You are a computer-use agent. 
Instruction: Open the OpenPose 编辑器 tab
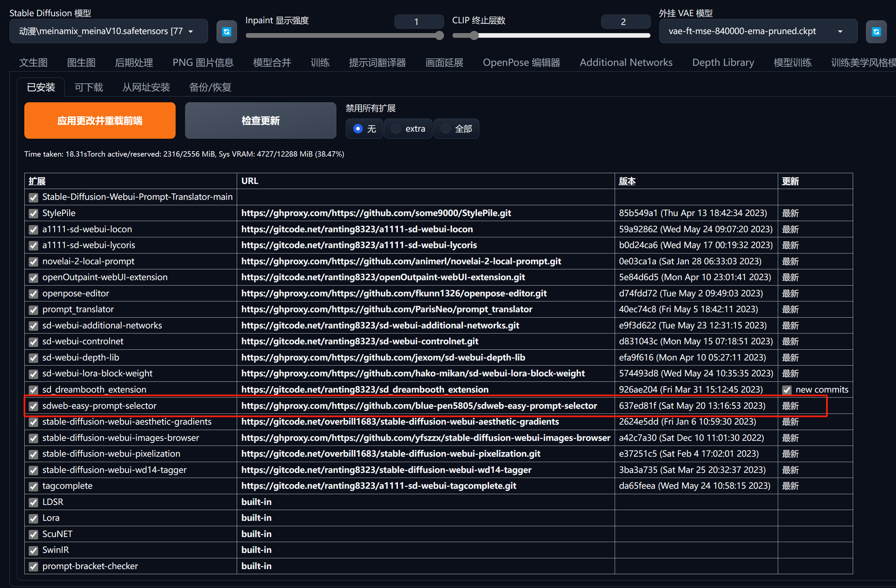[x=521, y=62]
